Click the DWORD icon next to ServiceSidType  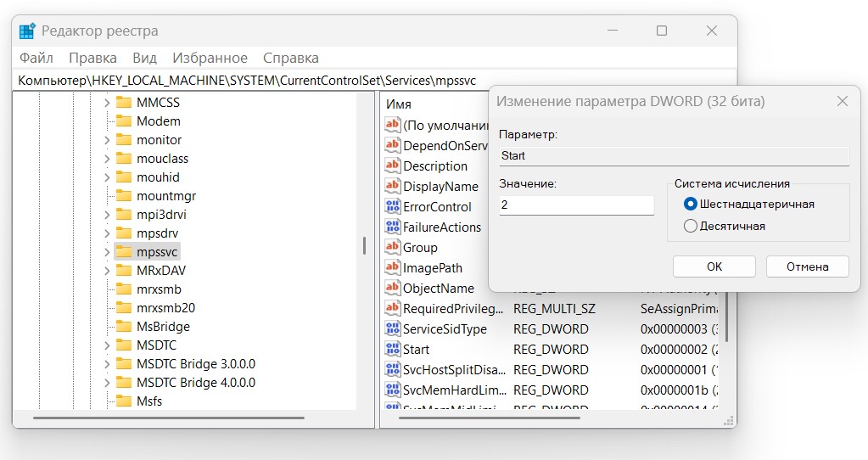[x=393, y=328]
